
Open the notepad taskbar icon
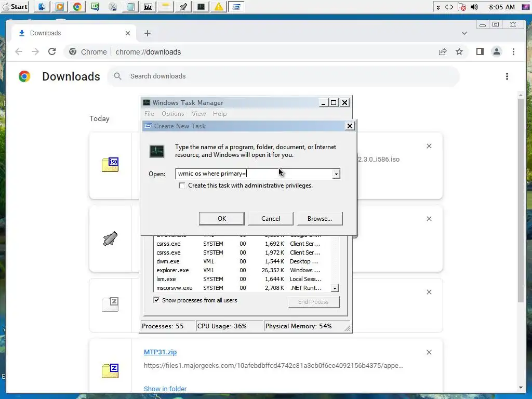click(x=130, y=6)
